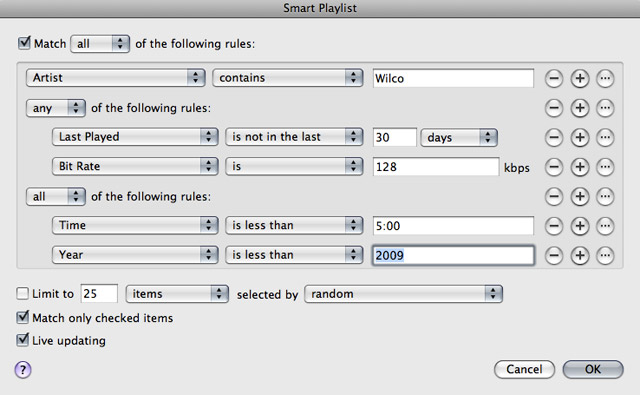This screenshot has width=640, height=395.
Task: Change the days unit dropdown
Action: (459, 138)
